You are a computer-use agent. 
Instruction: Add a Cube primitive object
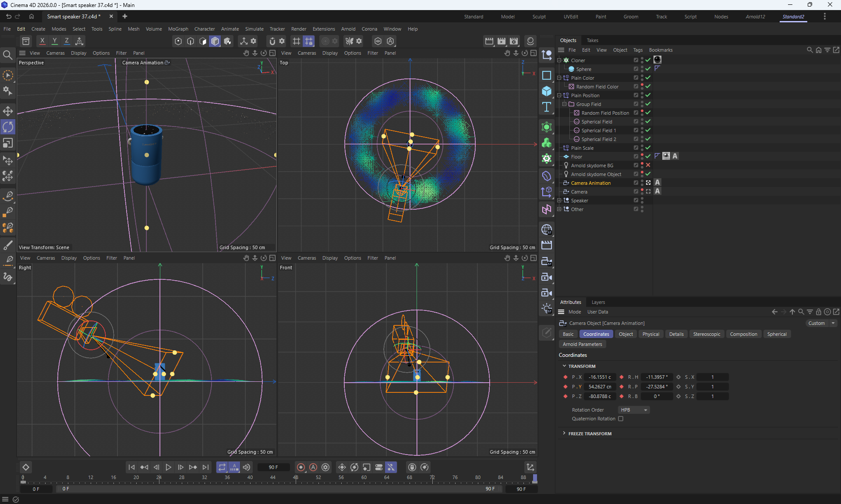[x=547, y=91]
